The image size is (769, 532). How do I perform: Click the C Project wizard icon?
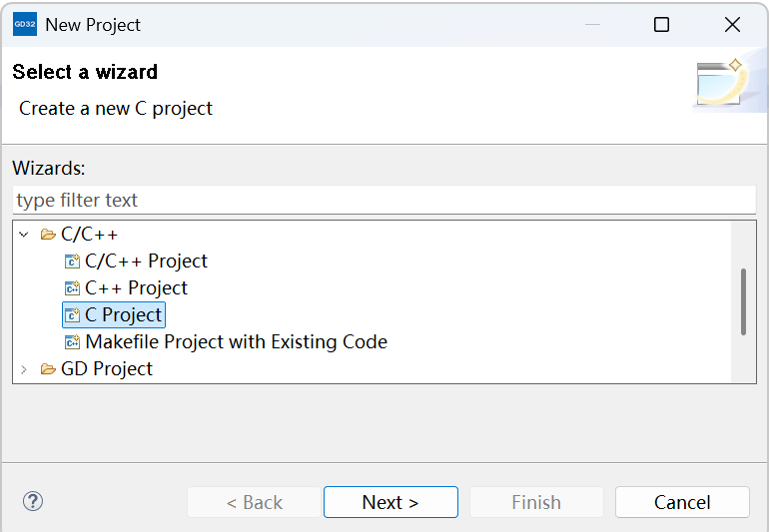[72, 315]
